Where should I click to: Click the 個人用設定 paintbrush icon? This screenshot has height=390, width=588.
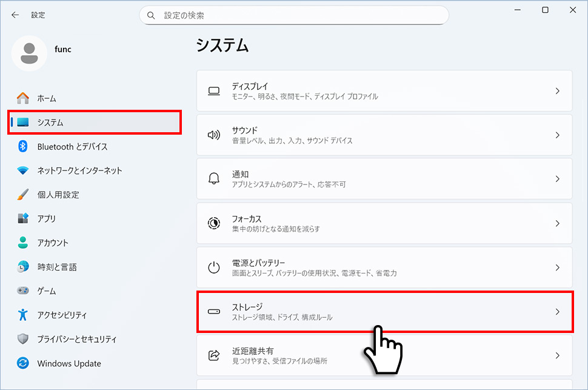[23, 195]
